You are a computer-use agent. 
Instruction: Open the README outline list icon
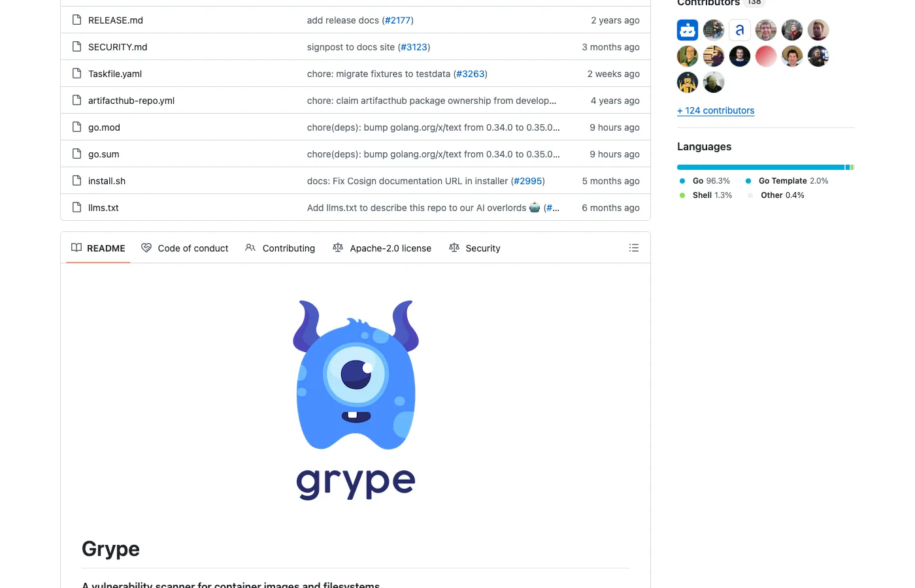coord(633,248)
